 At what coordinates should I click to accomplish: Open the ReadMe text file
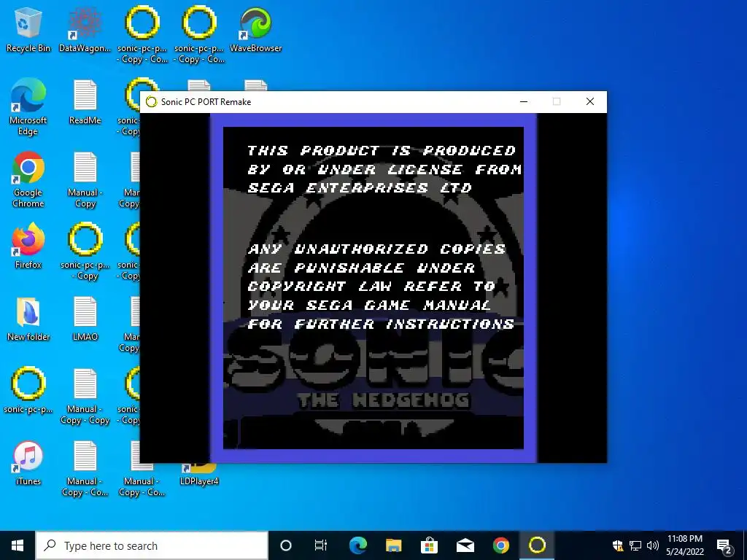click(85, 101)
